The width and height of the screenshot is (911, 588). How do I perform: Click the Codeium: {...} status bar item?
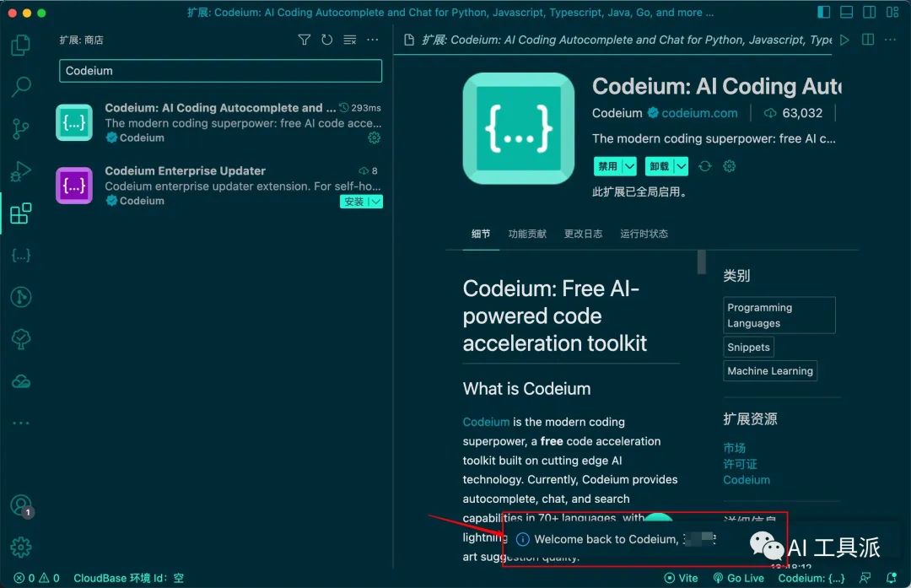[811, 578]
